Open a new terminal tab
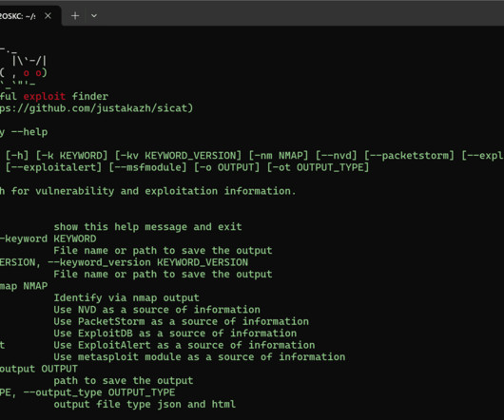 [x=75, y=16]
